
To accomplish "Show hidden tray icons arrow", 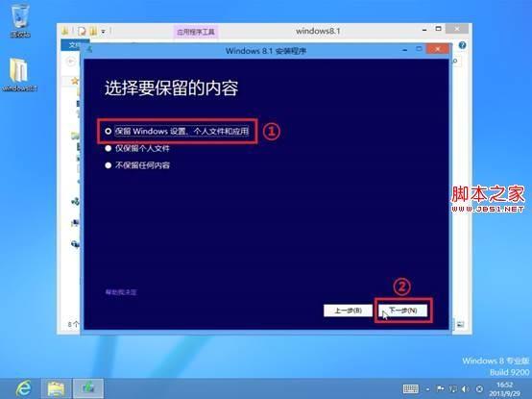I will (428, 389).
